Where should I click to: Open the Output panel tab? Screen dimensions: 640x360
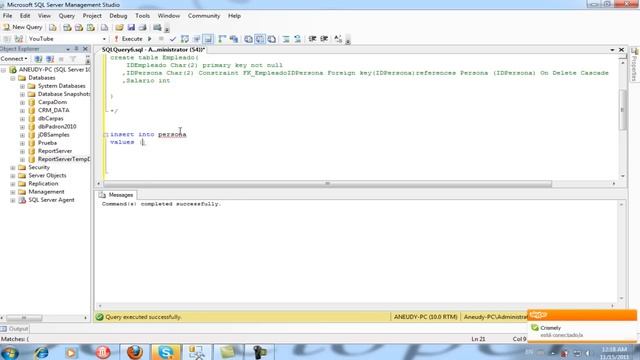pos(15,329)
